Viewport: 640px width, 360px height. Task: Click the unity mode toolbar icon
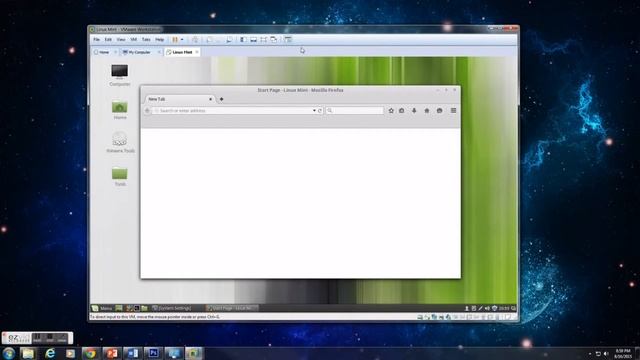[274, 40]
